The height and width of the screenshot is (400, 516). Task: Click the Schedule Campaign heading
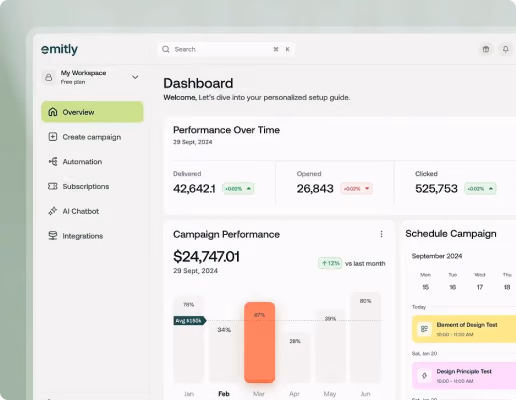pyautogui.click(x=451, y=234)
